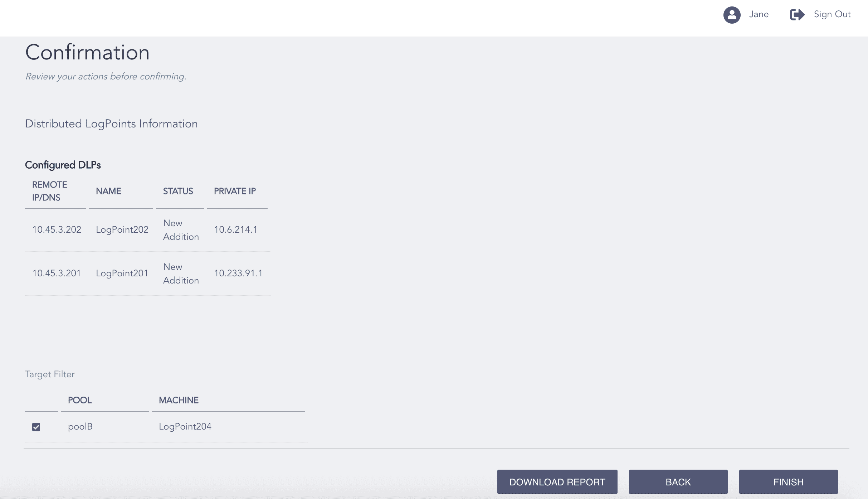Uncheck the poolB target filter checkbox
Image resolution: width=868 pixels, height=499 pixels.
pyautogui.click(x=36, y=427)
